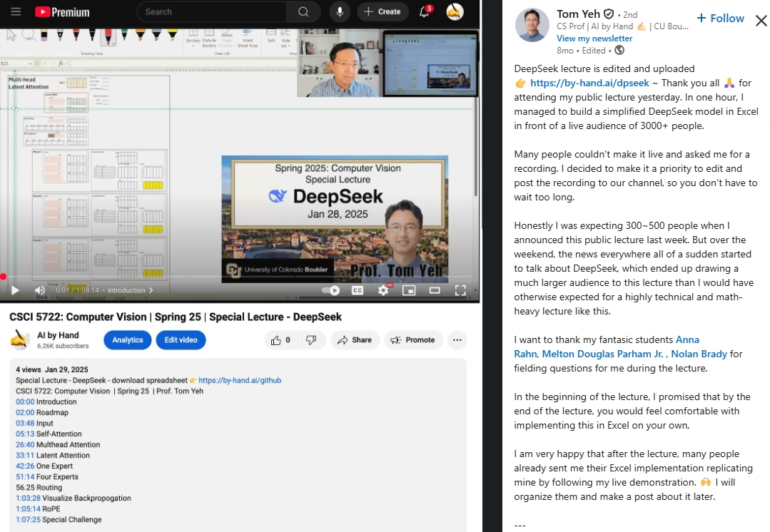This screenshot has width=770, height=532.
Task: Pick the orange highlighter in Drawing Tools
Action: tap(140, 35)
